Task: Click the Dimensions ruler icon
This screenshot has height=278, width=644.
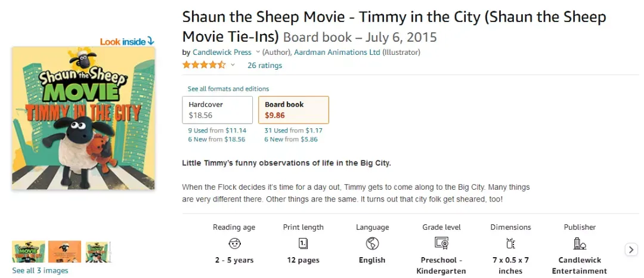Action: pyautogui.click(x=510, y=243)
